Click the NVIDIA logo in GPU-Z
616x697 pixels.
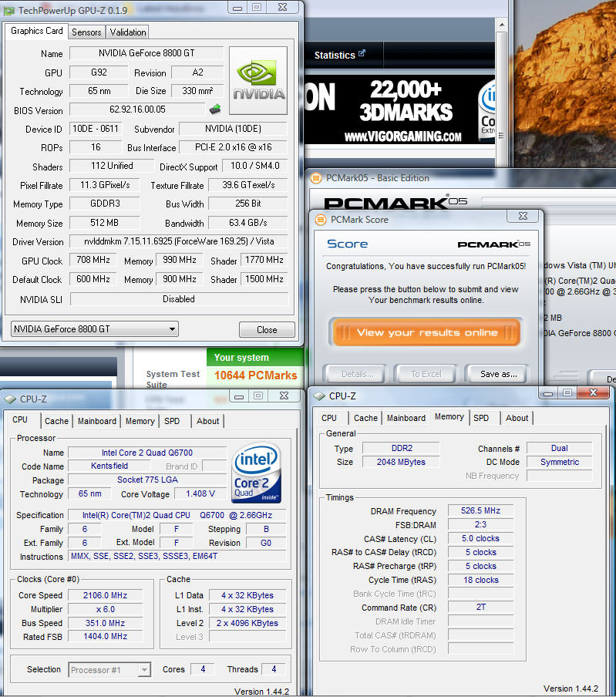point(258,80)
